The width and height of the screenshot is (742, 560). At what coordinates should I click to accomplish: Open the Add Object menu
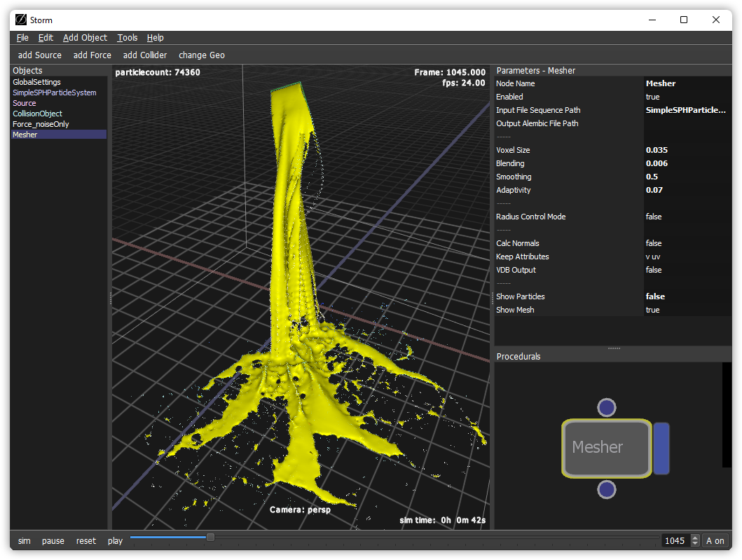pyautogui.click(x=85, y=38)
